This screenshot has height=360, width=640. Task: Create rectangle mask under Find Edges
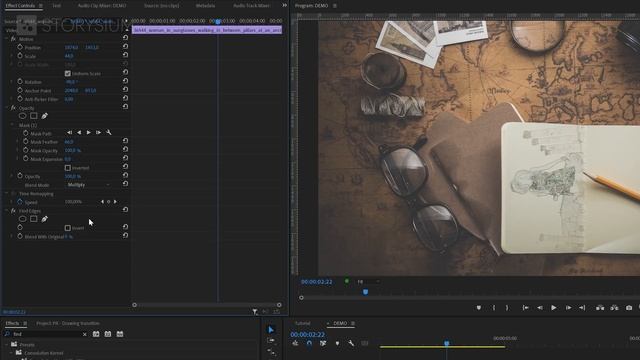tap(34, 219)
